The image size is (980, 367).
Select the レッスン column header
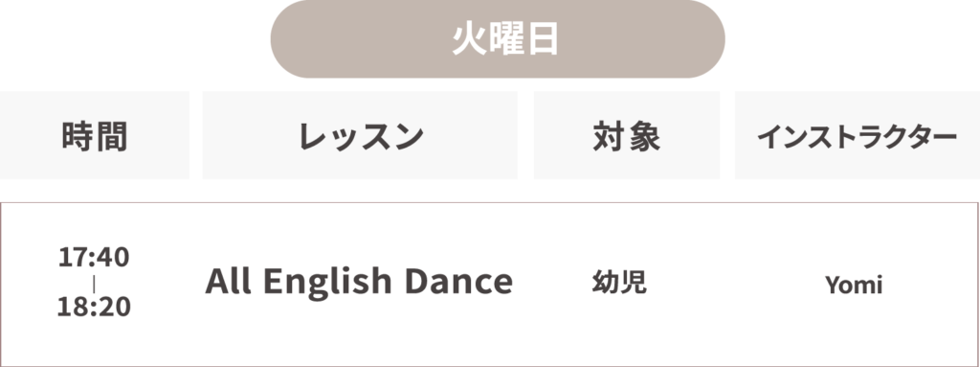click(x=360, y=135)
